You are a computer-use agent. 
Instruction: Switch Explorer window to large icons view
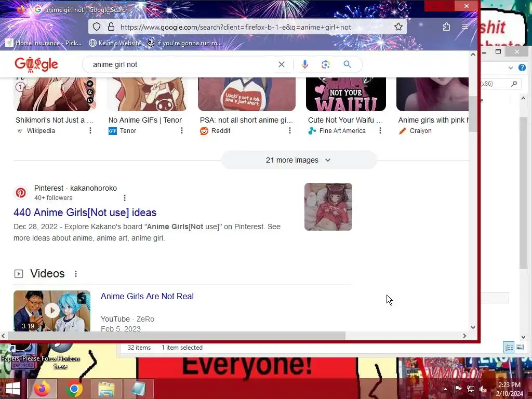click(x=520, y=347)
